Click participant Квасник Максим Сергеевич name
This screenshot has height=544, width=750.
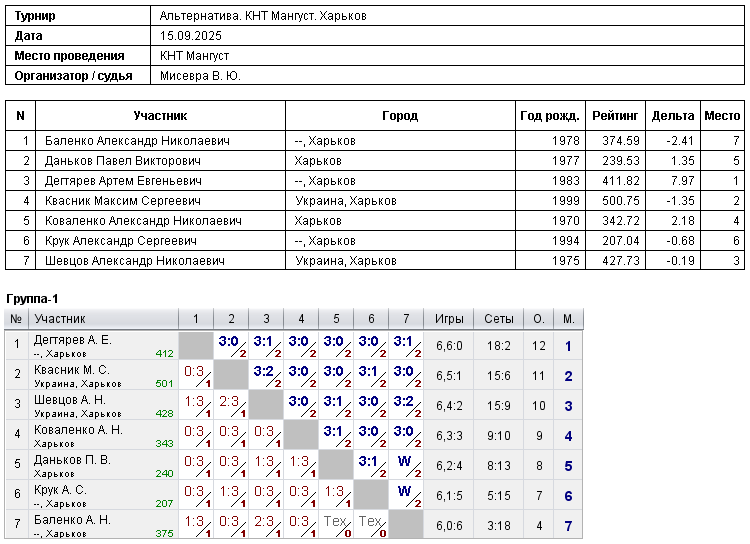[122, 201]
